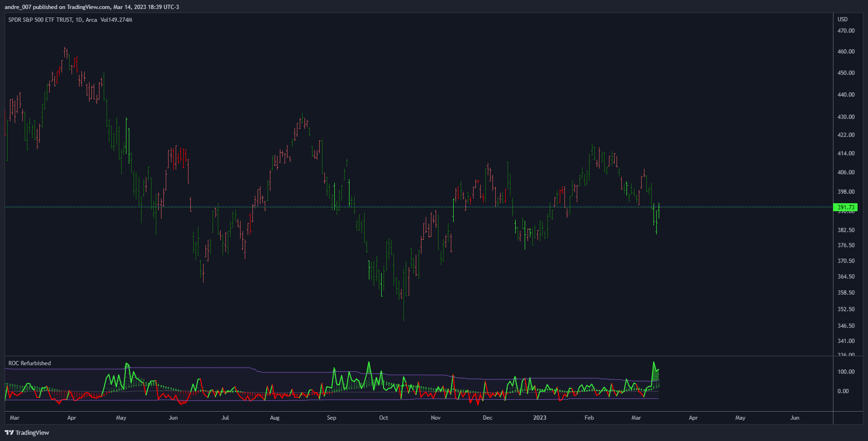Screen dimensions: 868x441
Task: Click the 470.00 price axis label
Action: [x=846, y=31]
